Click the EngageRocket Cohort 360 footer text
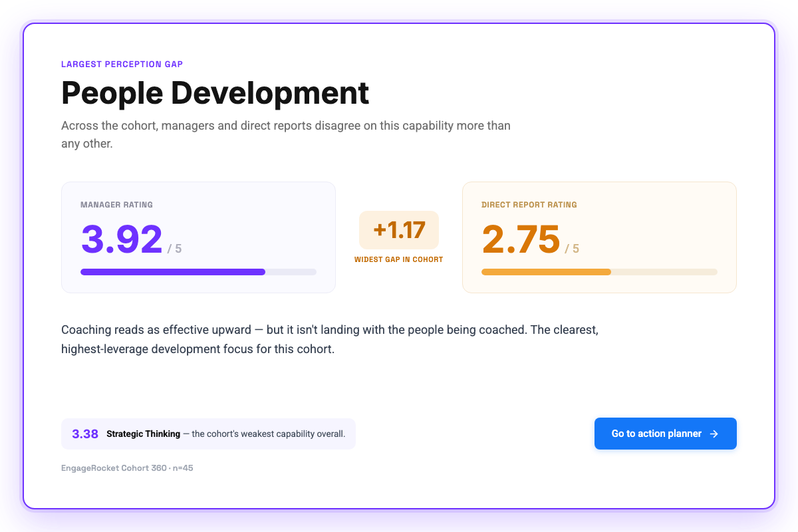Viewport: 798px width, 532px height. [127, 468]
